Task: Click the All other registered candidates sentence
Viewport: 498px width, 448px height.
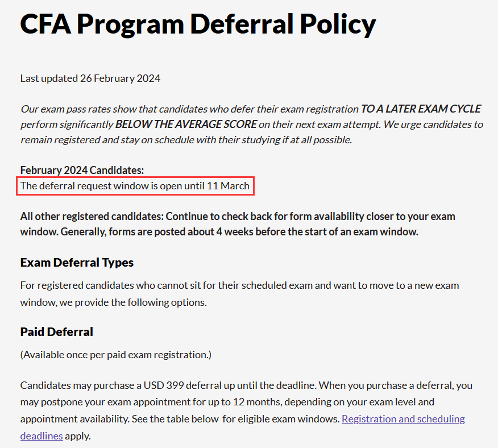Action: [238, 224]
